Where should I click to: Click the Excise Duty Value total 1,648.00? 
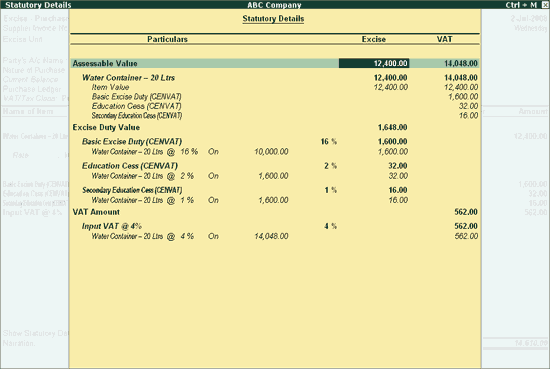coord(393,127)
